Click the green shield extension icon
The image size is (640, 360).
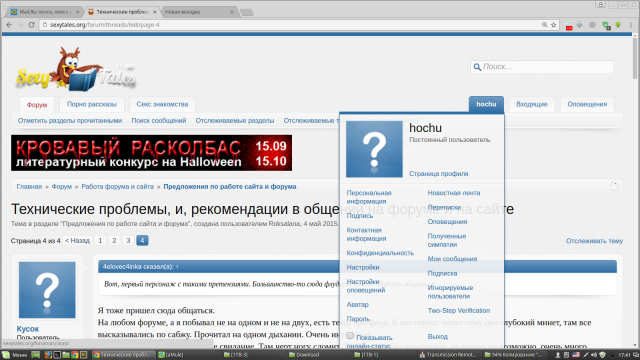click(x=606, y=26)
